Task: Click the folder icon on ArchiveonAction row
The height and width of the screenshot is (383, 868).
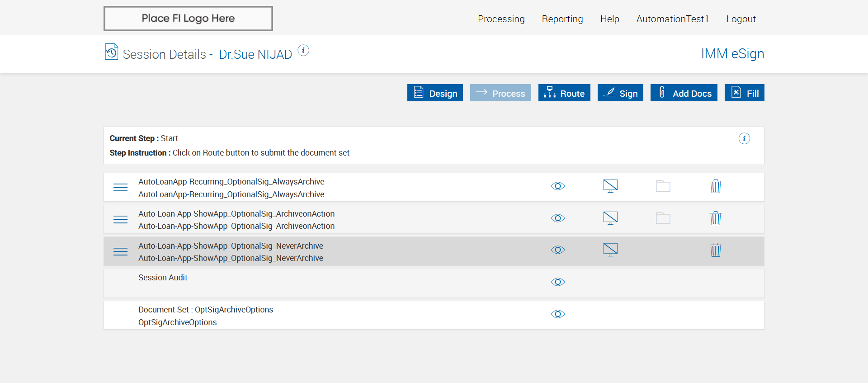Action: tap(663, 218)
